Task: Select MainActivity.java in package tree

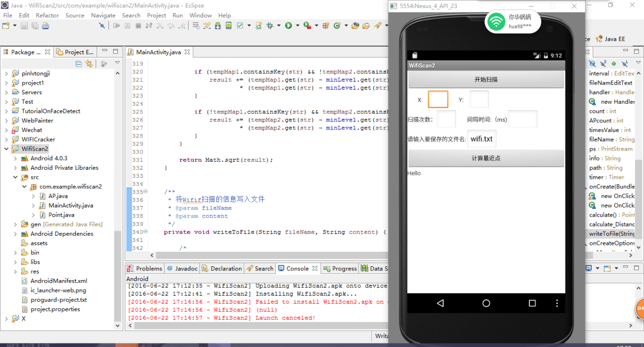Action: point(66,205)
